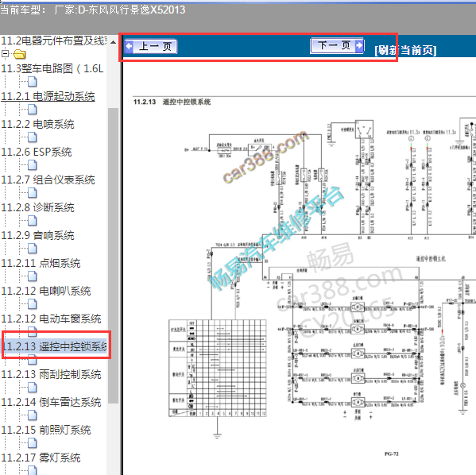476x475 pixels.
Task: Click the 刷新当前页 refresh link
Action: pos(405,50)
